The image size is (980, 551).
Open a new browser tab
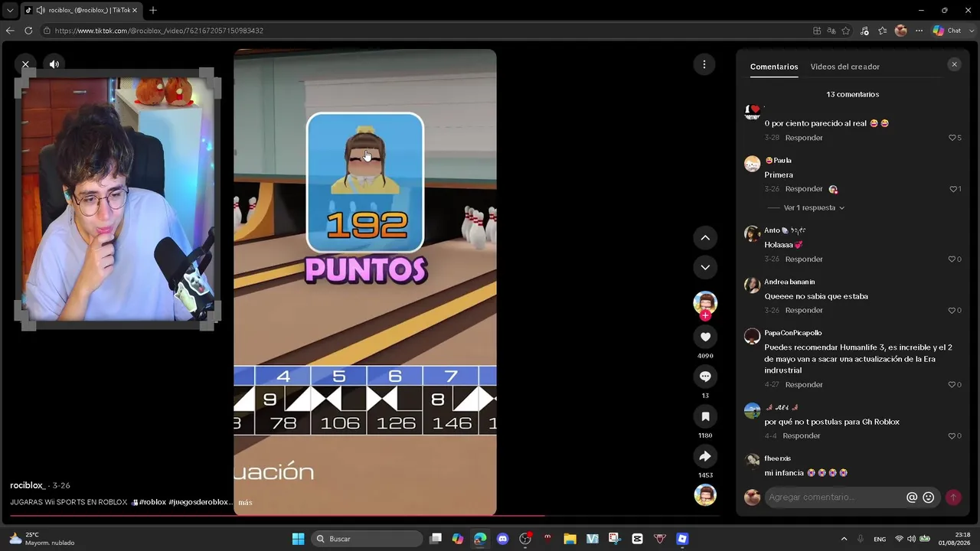point(153,10)
